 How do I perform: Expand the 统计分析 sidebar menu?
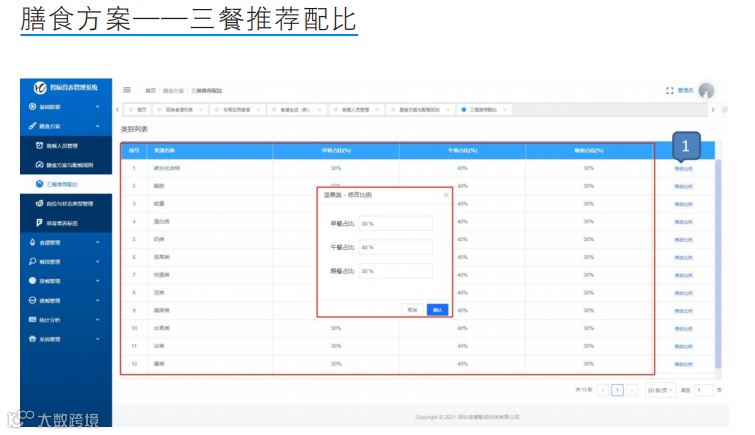point(66,319)
